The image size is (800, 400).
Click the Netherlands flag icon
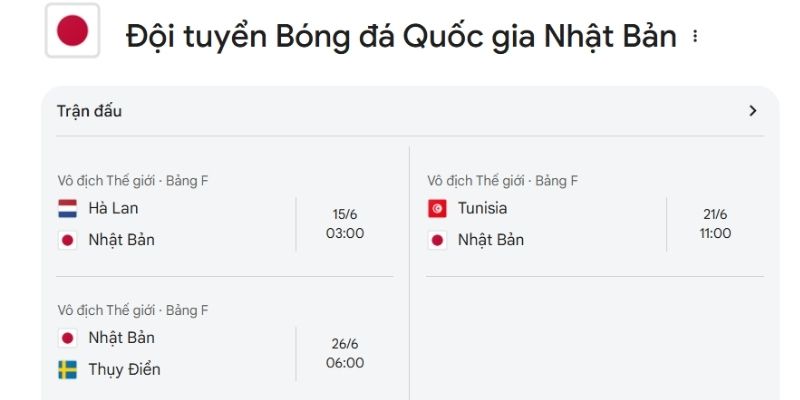pos(67,209)
